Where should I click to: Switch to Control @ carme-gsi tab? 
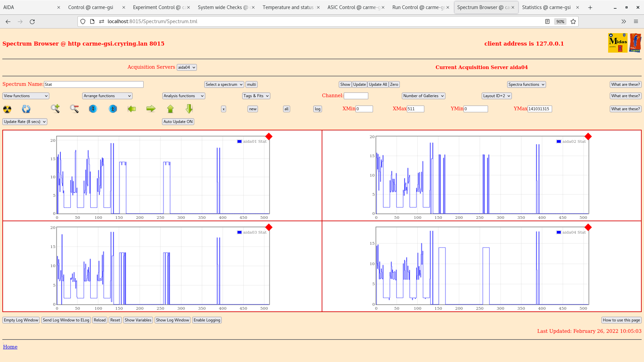(x=97, y=7)
